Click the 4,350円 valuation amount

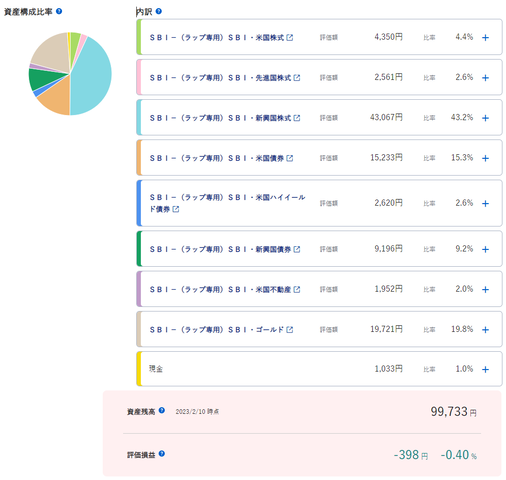tap(388, 37)
